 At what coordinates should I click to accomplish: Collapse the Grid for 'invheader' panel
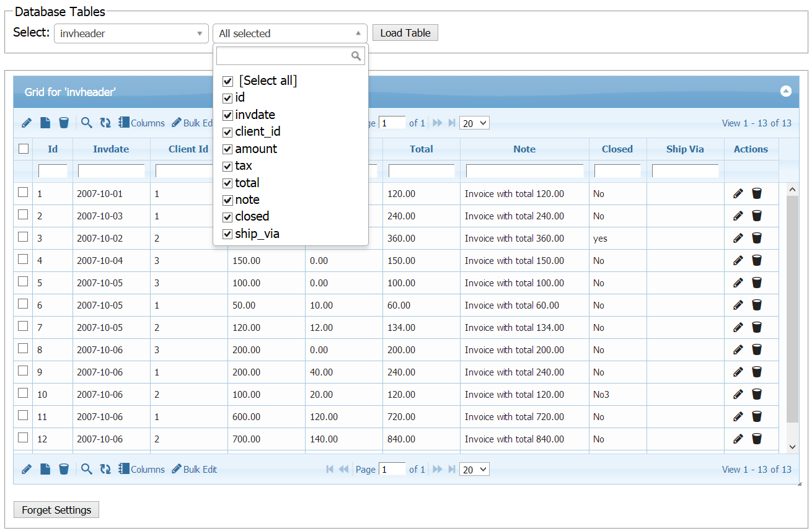(786, 91)
